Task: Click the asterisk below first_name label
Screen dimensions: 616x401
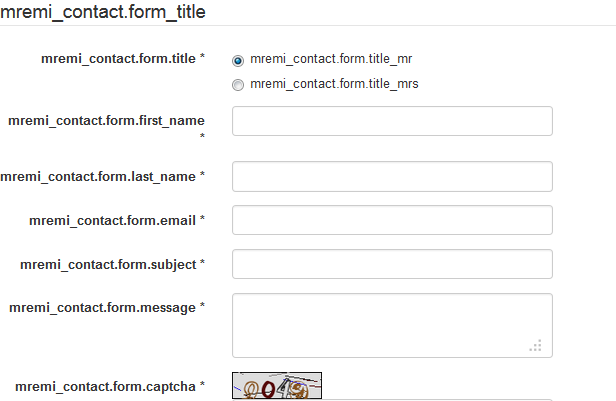Action: 202,136
